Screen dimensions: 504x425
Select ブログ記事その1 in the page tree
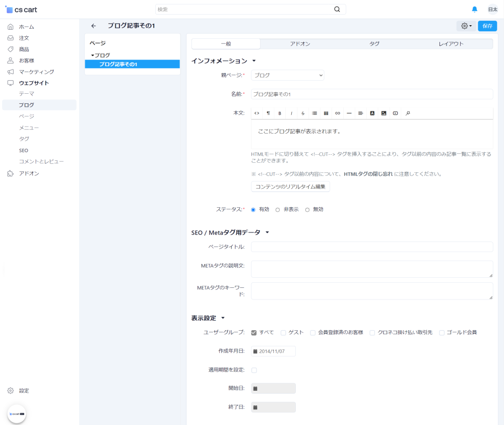pos(132,64)
